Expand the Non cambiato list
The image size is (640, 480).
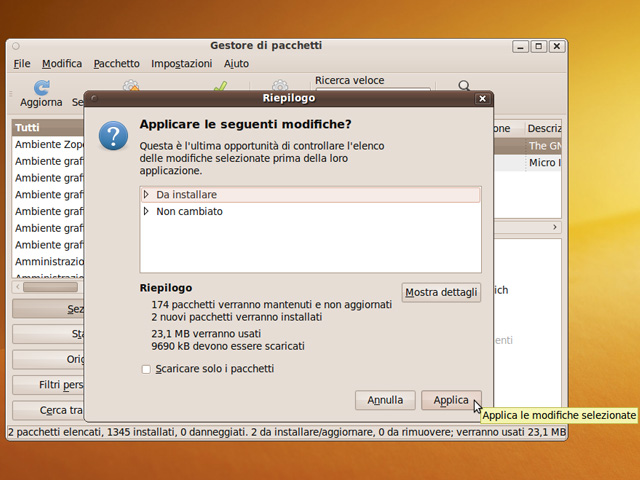[146, 211]
